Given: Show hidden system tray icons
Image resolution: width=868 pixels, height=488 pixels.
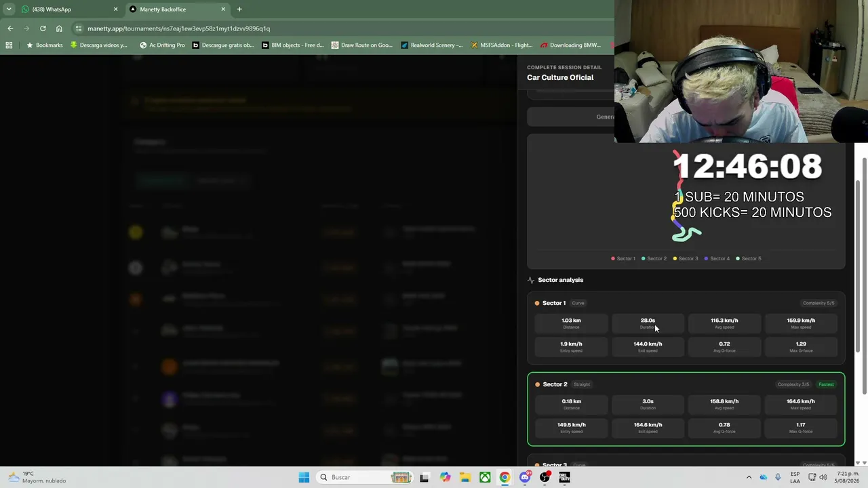Looking at the screenshot, I should tap(749, 477).
